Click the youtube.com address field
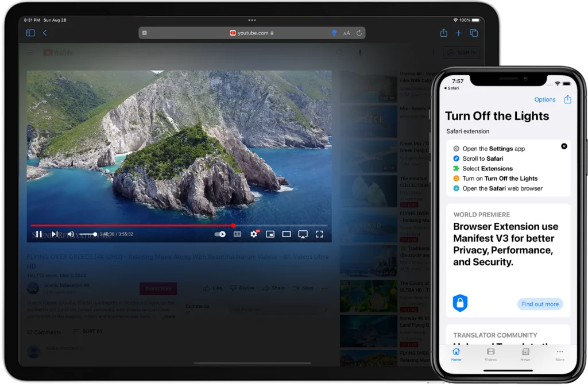 coord(252,33)
